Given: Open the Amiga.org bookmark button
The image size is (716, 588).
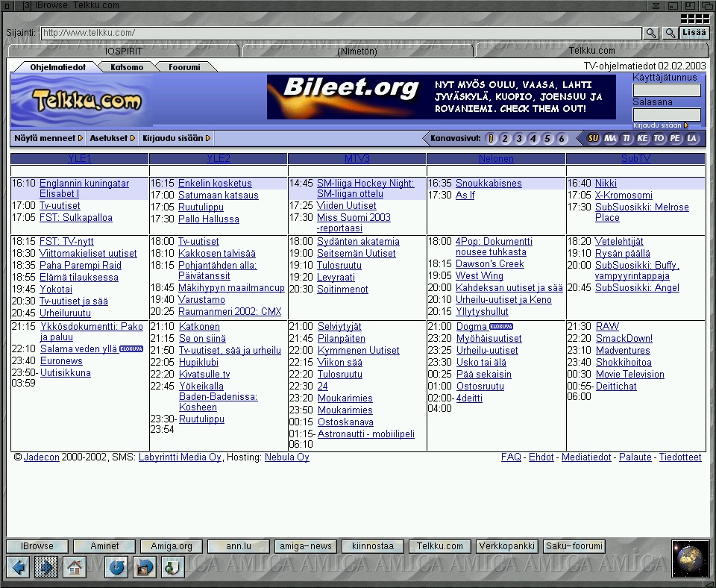Looking at the screenshot, I should click(172, 546).
